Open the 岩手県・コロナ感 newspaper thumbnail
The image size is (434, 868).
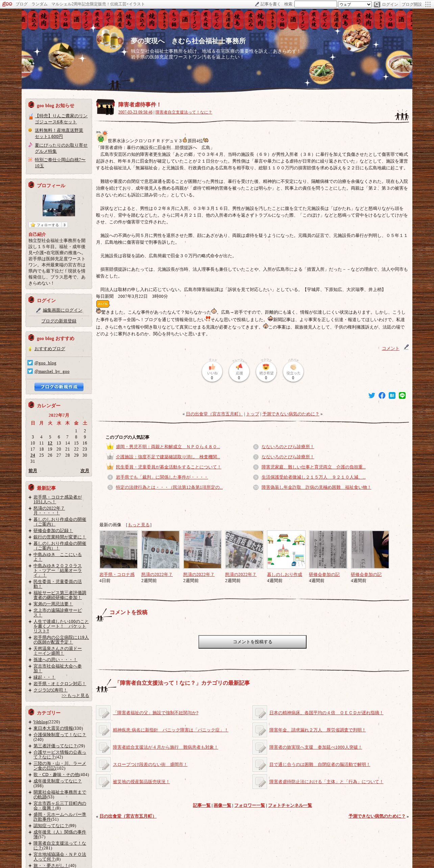(x=119, y=550)
